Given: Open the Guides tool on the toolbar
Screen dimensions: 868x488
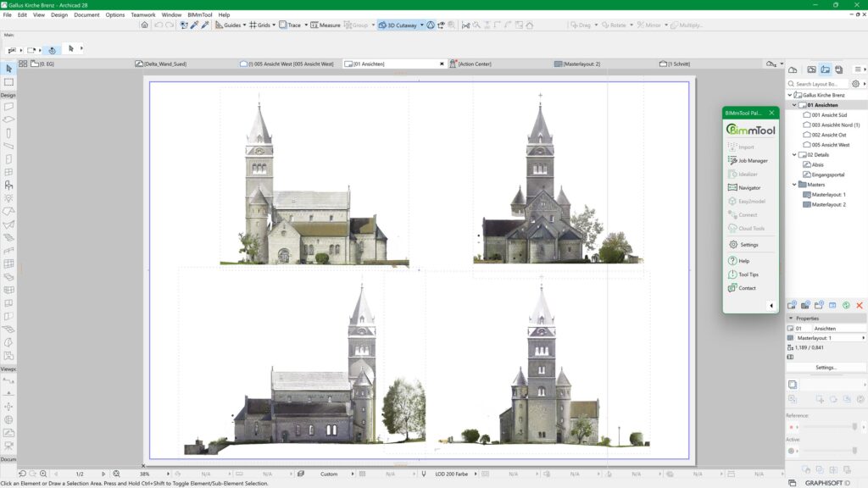Looking at the screenshot, I should tap(225, 25).
